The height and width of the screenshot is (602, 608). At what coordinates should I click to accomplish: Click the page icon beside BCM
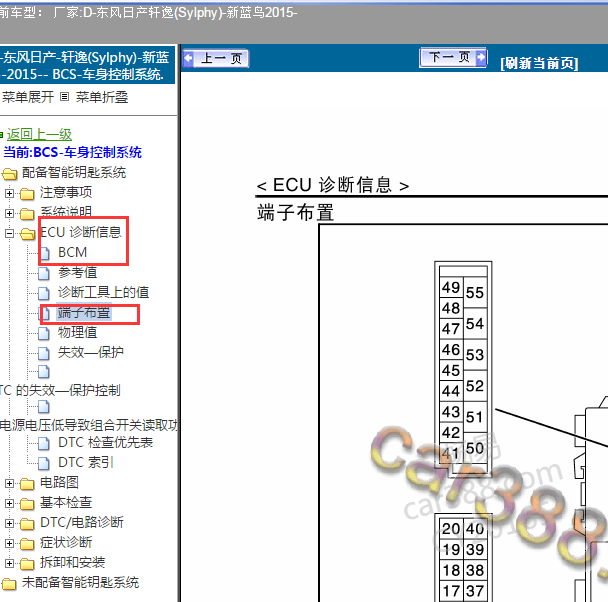tap(44, 253)
